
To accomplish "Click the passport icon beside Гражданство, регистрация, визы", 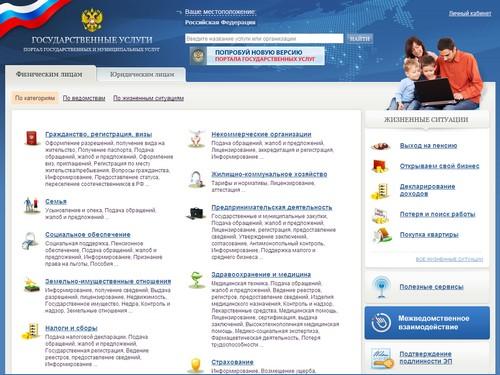I will coord(32,138).
